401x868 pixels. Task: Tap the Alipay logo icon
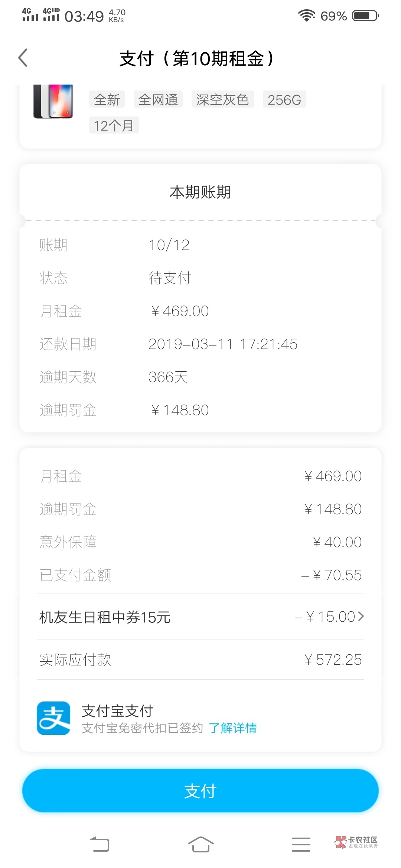click(53, 718)
